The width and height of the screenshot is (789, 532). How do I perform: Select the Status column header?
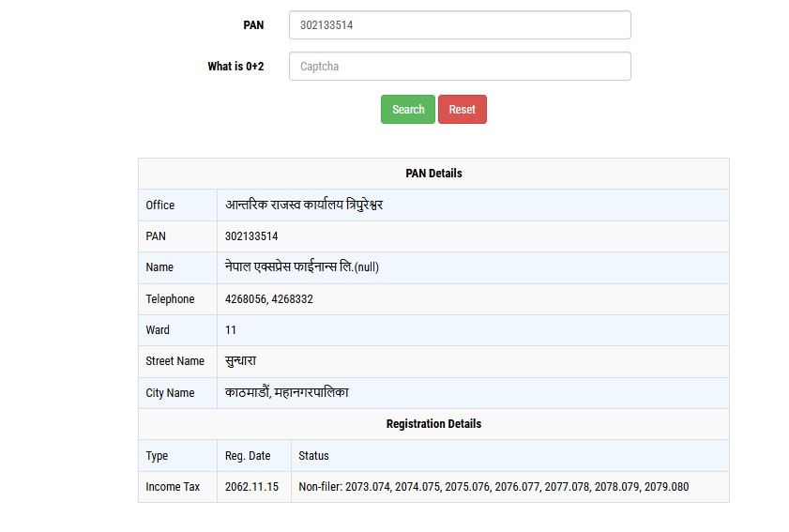click(313, 456)
